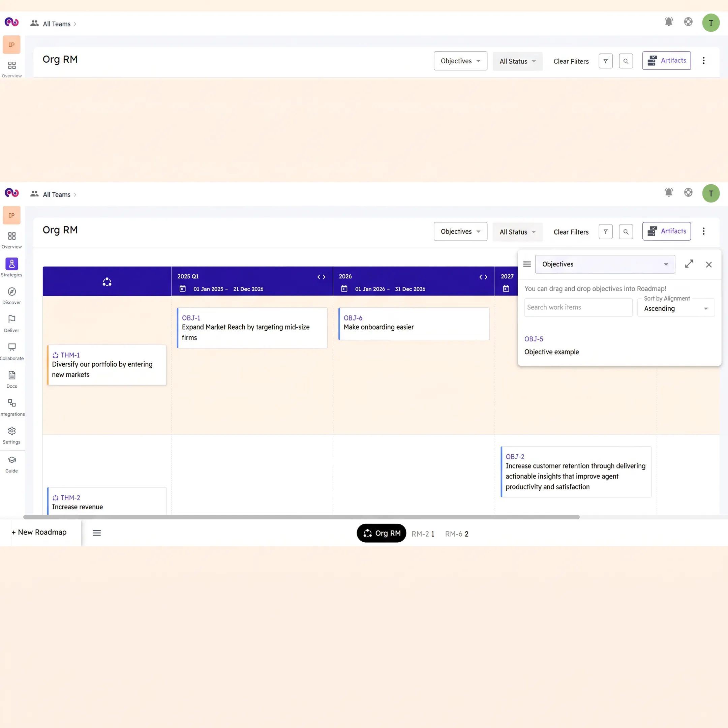Open the Integrations section
This screenshot has height=728, width=728.
point(12,407)
